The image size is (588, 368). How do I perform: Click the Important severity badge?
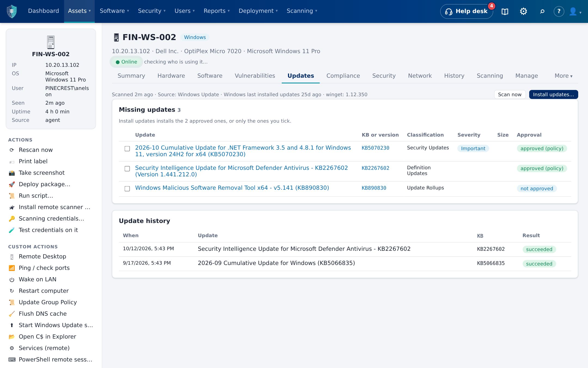tap(473, 149)
